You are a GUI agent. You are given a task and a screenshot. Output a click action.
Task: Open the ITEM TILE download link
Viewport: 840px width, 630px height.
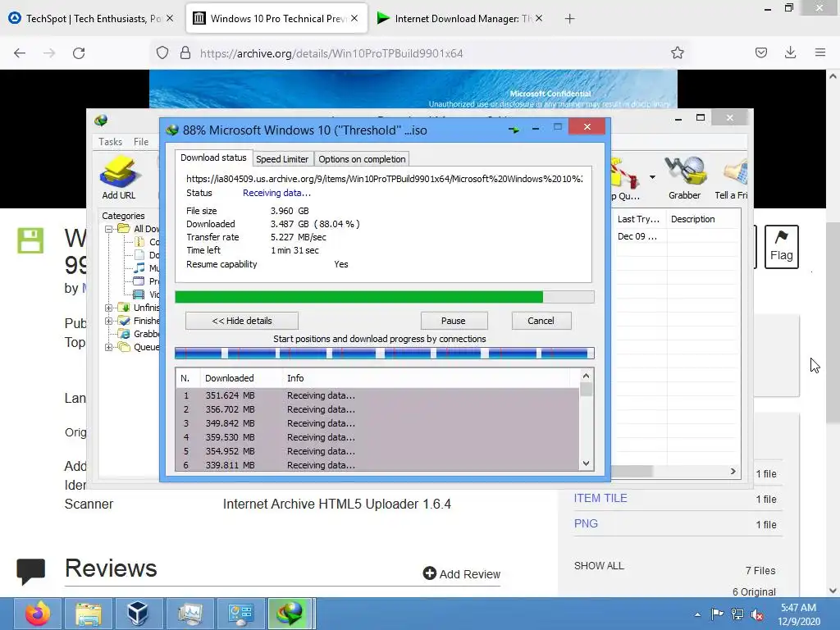pos(600,498)
